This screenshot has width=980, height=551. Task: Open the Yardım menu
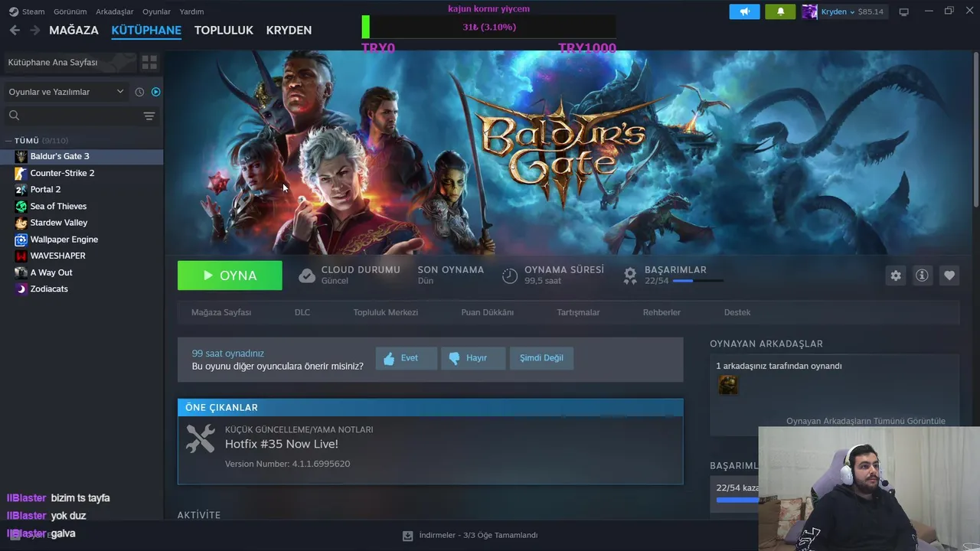tap(191, 11)
